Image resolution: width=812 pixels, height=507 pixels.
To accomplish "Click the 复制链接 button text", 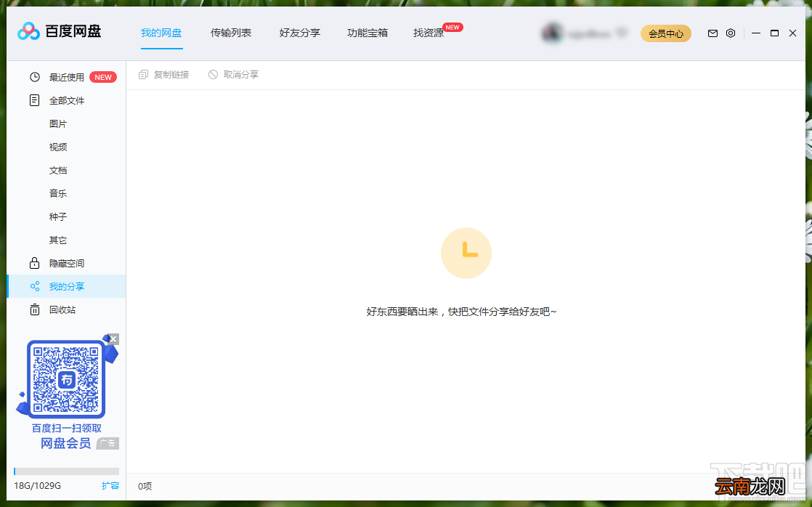I will point(171,75).
